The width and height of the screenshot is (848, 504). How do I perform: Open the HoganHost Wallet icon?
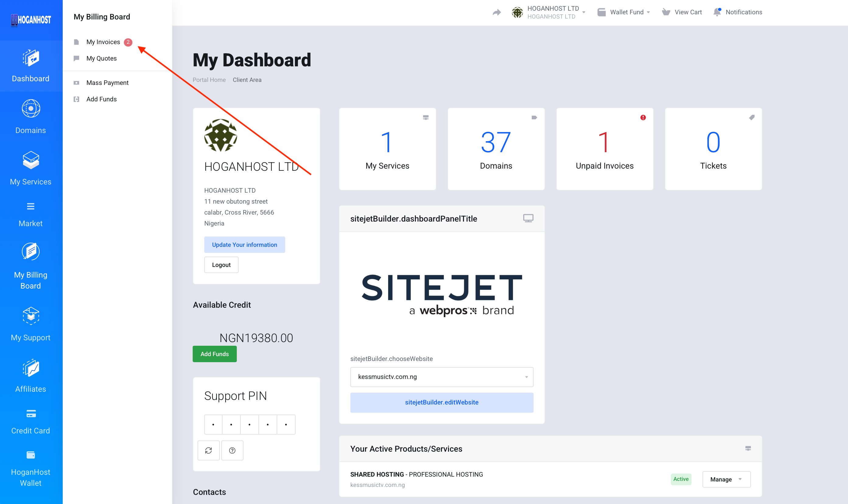(x=30, y=455)
